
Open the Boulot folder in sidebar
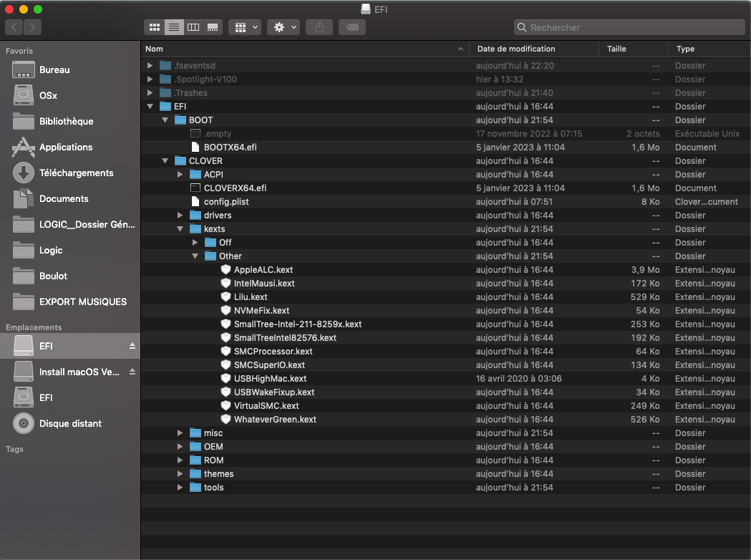[x=70, y=276]
